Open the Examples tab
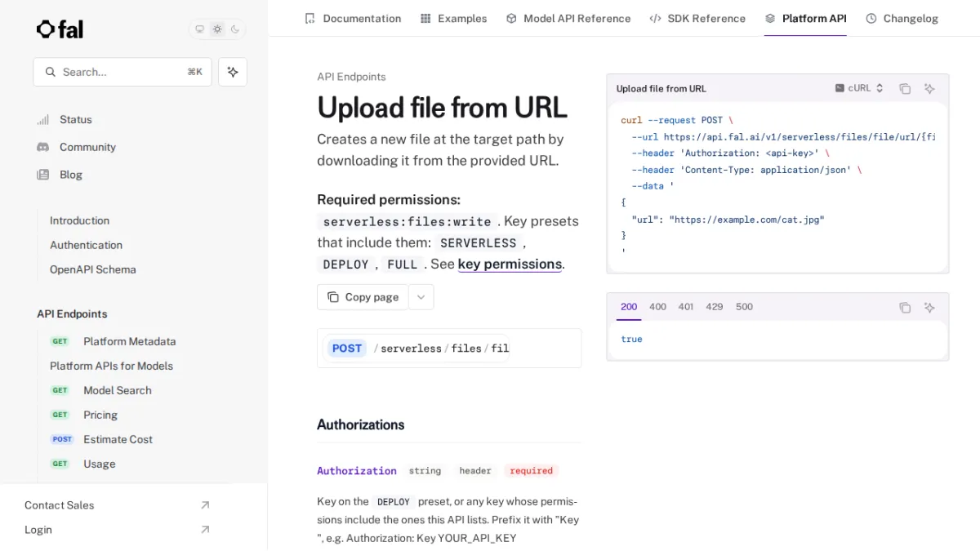Viewport: 980px width, 551px height. point(453,18)
